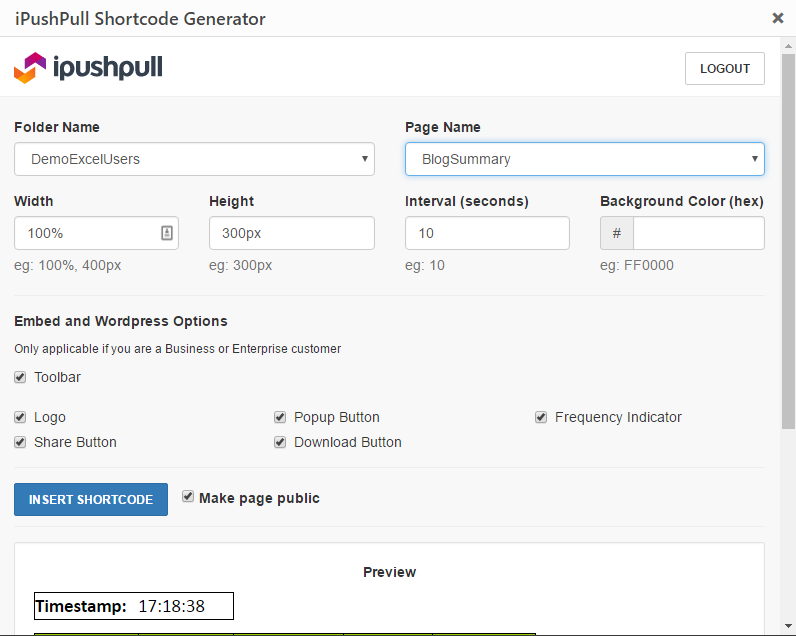
Task: Click INSERT SHORTCODE button
Action: point(91,500)
